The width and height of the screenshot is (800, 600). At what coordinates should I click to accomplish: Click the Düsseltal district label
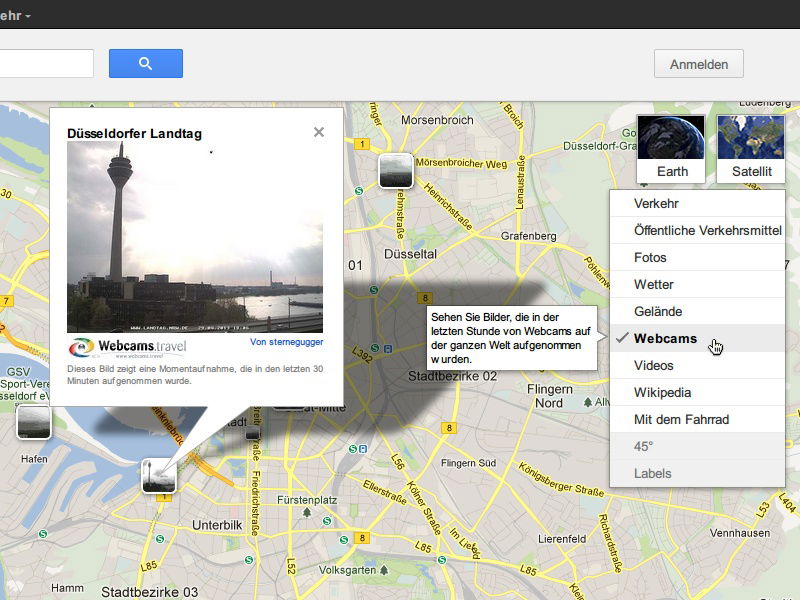tap(410, 254)
